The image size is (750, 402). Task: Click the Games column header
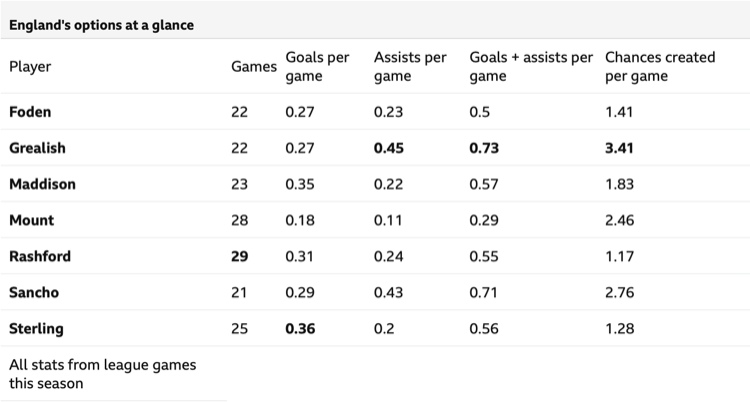click(x=253, y=67)
